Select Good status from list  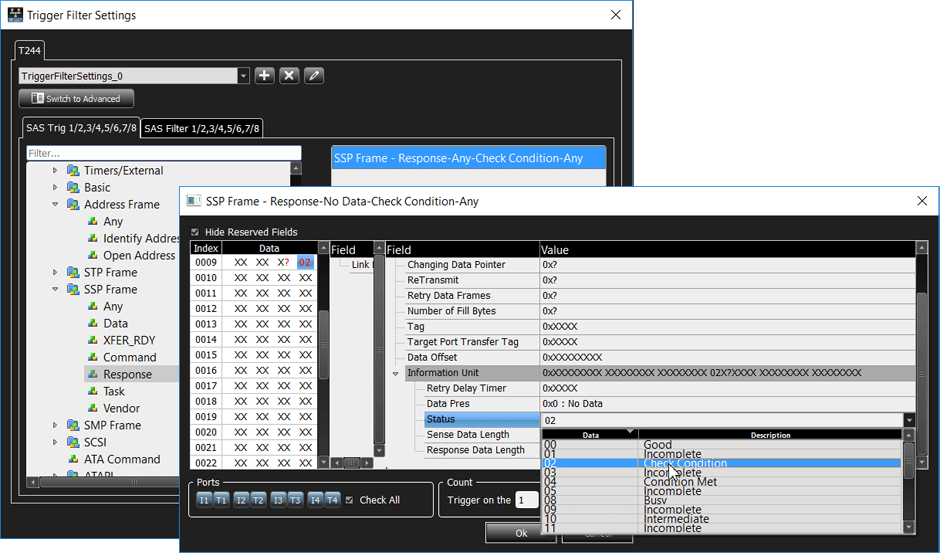[658, 445]
